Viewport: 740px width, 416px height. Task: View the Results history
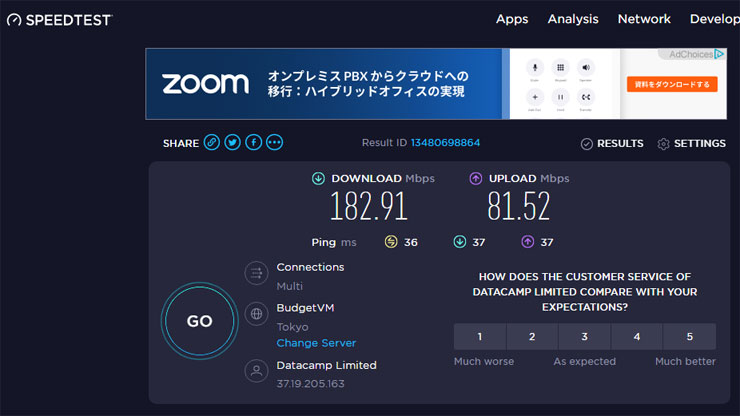point(612,144)
